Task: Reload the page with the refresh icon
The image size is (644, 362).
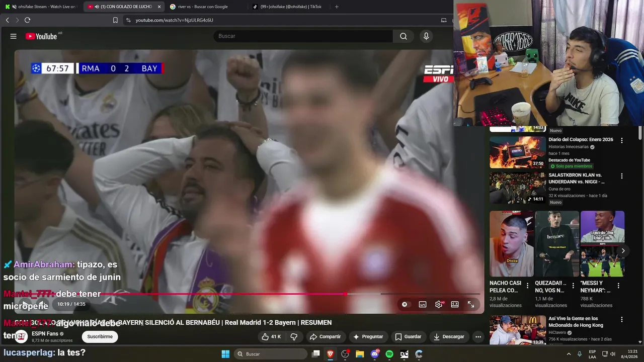Action: (x=27, y=20)
